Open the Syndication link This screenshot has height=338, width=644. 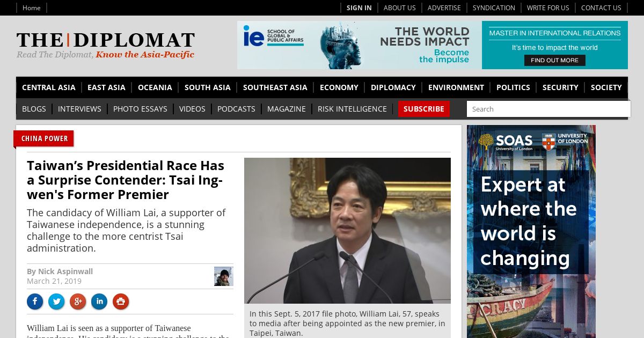494,8
